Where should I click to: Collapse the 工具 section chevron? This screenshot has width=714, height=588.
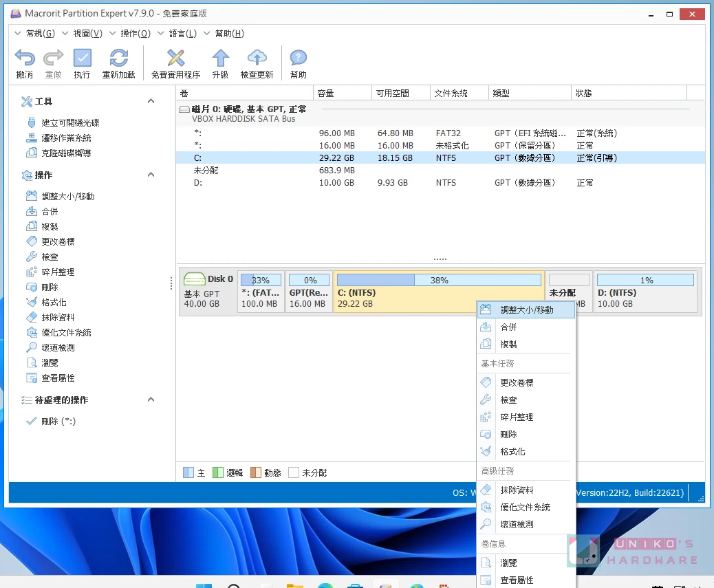151,101
